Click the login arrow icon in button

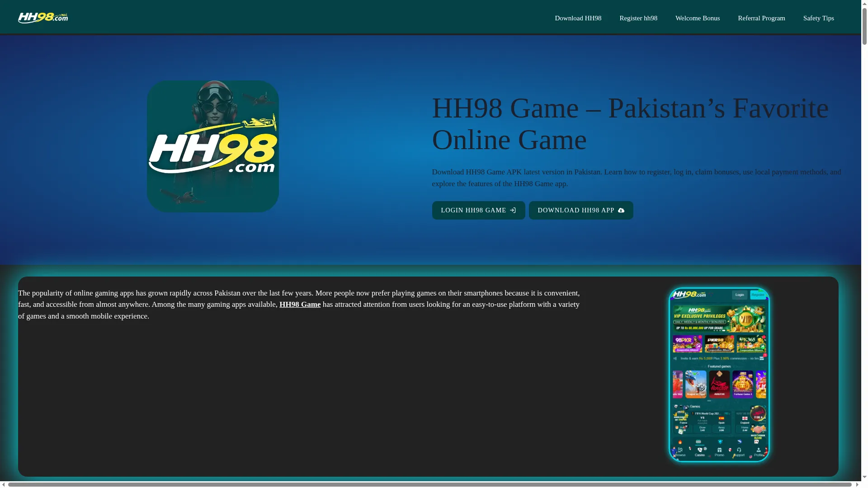coord(513,210)
